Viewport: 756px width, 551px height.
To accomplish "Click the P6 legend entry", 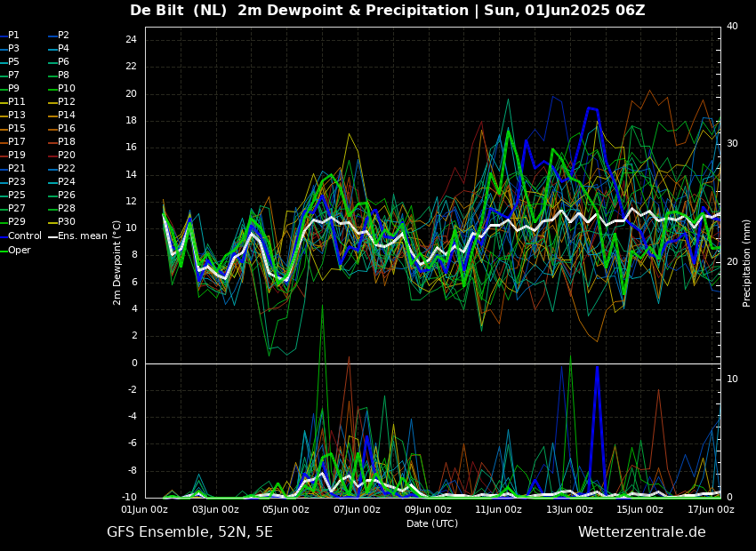I will click(x=59, y=61).
